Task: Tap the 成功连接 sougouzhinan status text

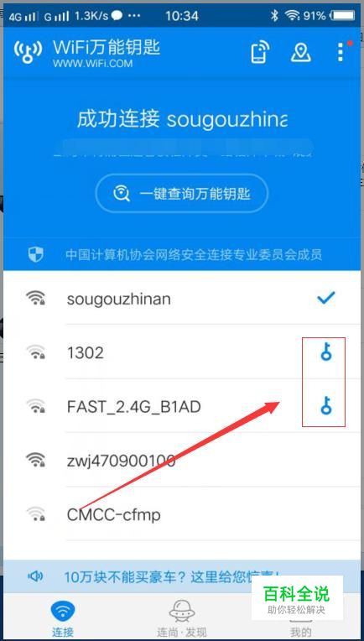Action: click(182, 119)
